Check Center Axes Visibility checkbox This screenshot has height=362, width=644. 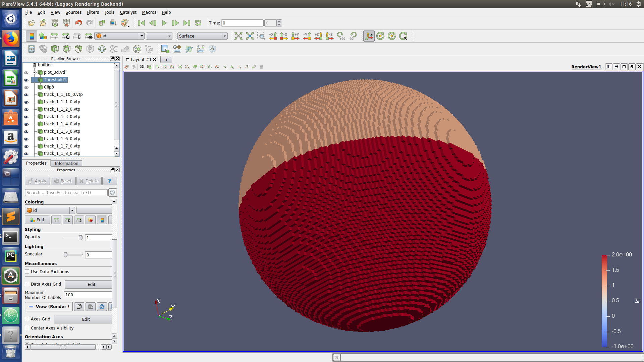click(27, 328)
